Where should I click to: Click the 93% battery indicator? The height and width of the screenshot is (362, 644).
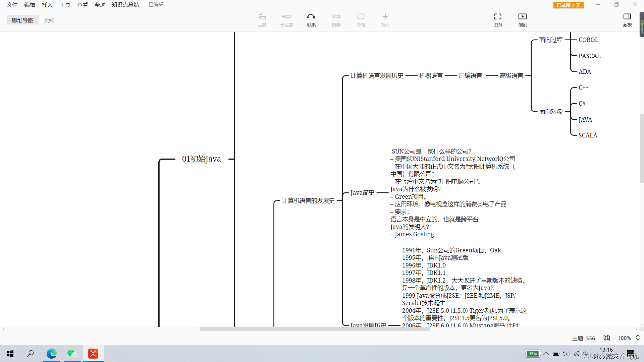[x=533, y=354]
